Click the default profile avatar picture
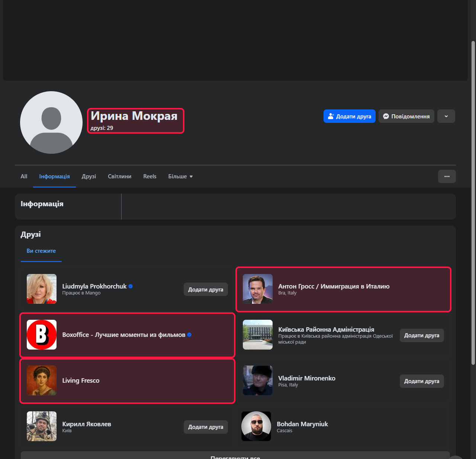This screenshot has height=459, width=476. (x=51, y=122)
